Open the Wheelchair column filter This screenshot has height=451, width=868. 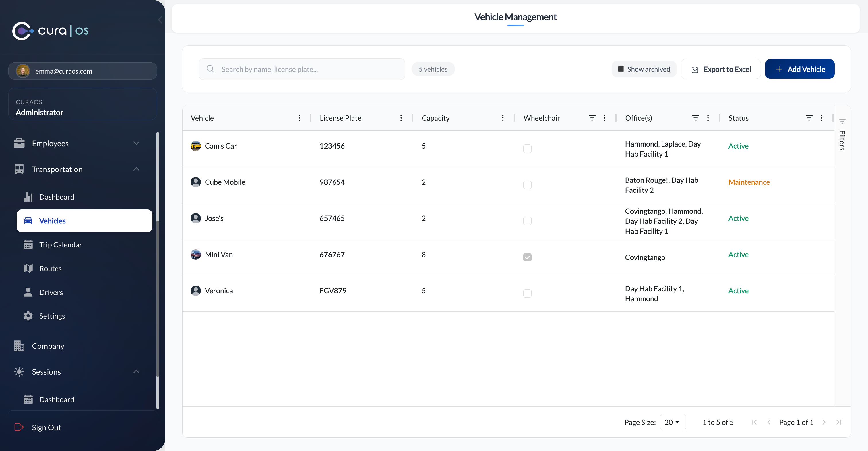[x=592, y=118]
